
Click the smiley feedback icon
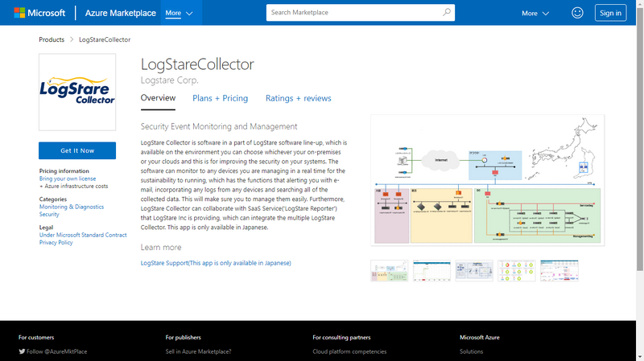[x=577, y=13]
